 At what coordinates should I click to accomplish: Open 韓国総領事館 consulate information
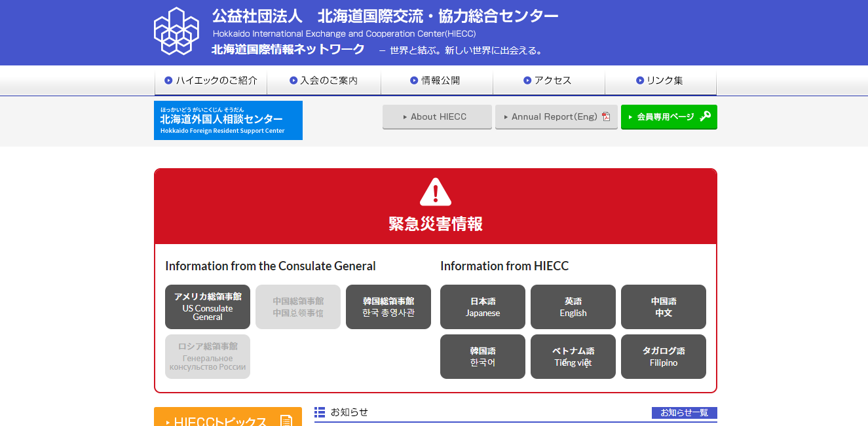point(388,307)
